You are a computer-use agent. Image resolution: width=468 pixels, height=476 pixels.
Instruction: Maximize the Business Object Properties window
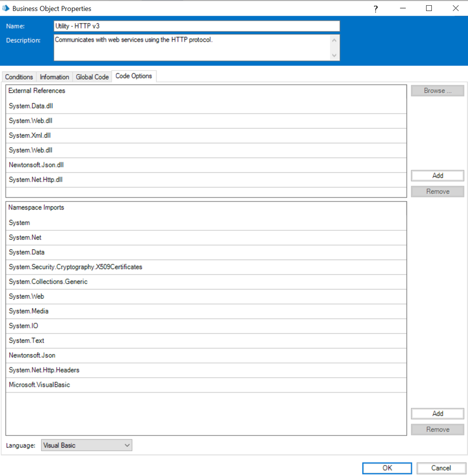[429, 8]
